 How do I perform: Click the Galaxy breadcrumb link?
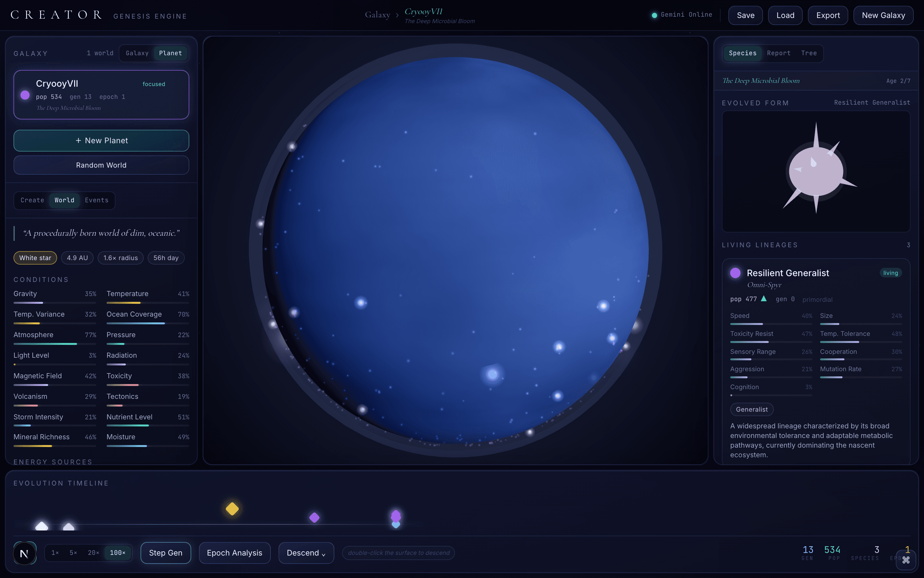tap(377, 15)
